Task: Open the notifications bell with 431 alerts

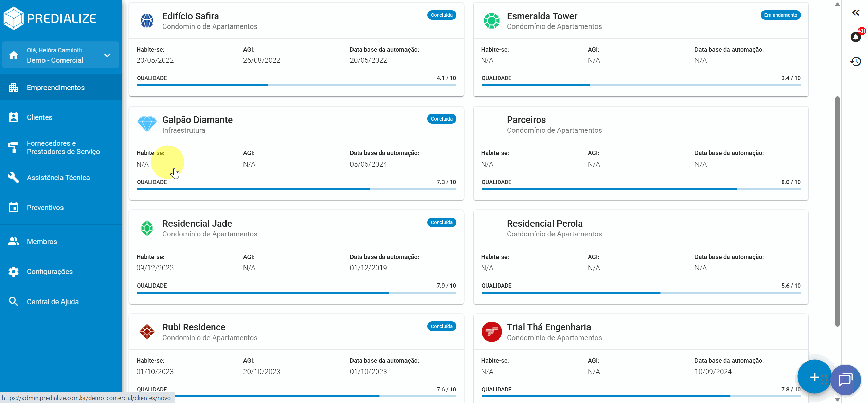Action: (x=856, y=37)
